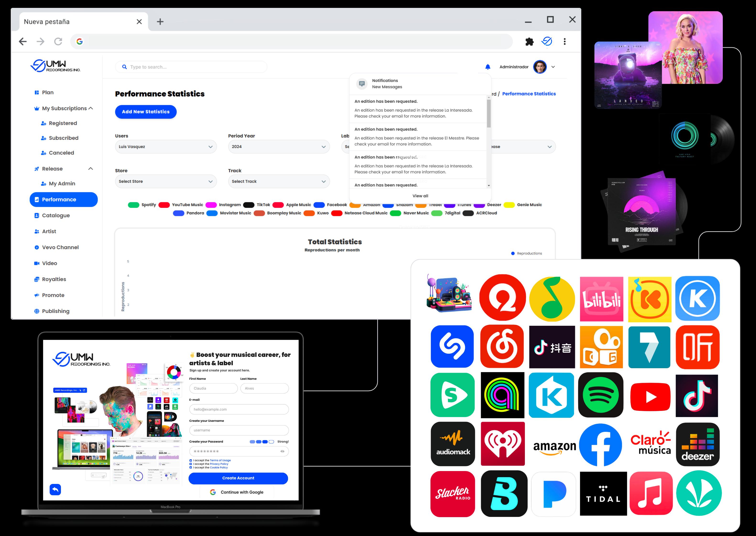Click the Facebook app icon
Image resolution: width=756 pixels, height=536 pixels.
pyautogui.click(x=600, y=445)
